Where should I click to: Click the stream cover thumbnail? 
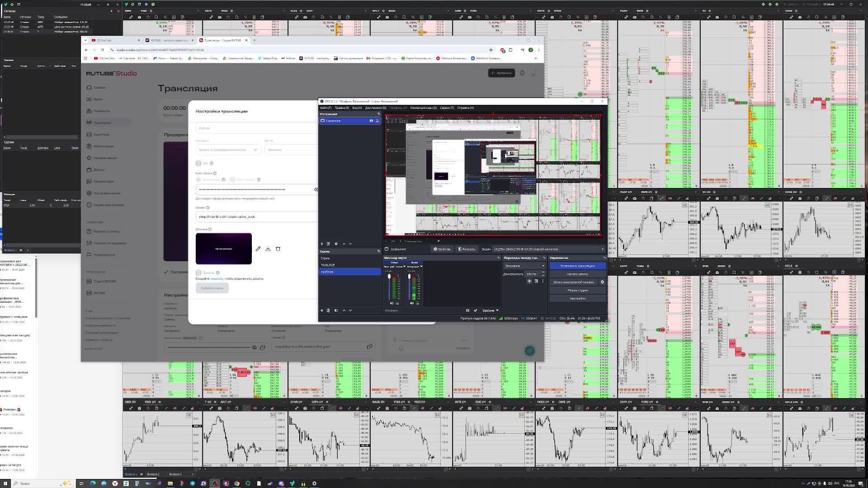224,249
